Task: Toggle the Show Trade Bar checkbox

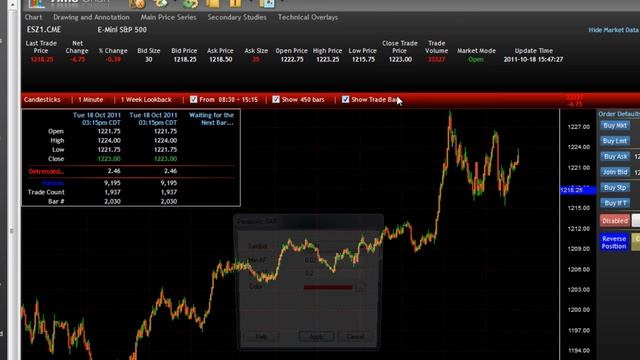Action: [x=345, y=99]
